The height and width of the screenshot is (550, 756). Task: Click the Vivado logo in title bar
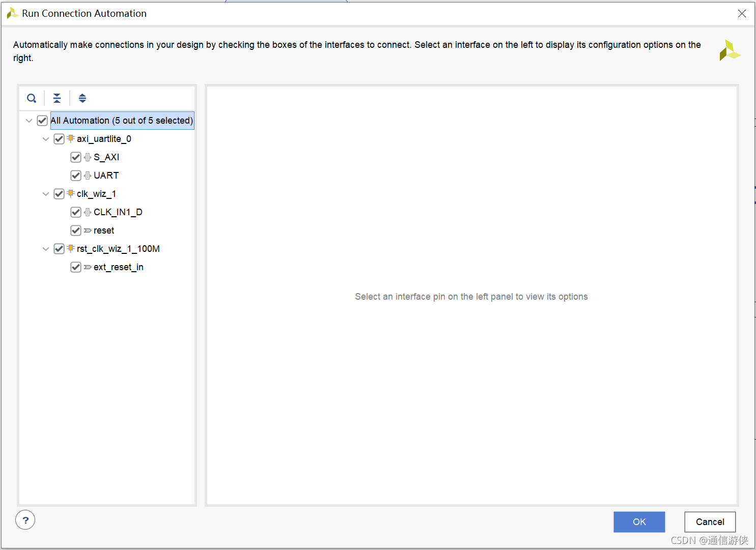point(12,13)
